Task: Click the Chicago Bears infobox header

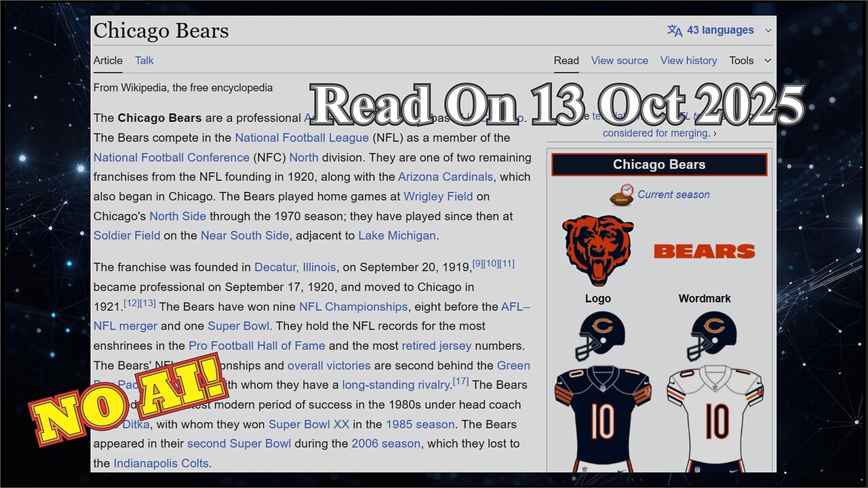Action: pyautogui.click(x=659, y=165)
